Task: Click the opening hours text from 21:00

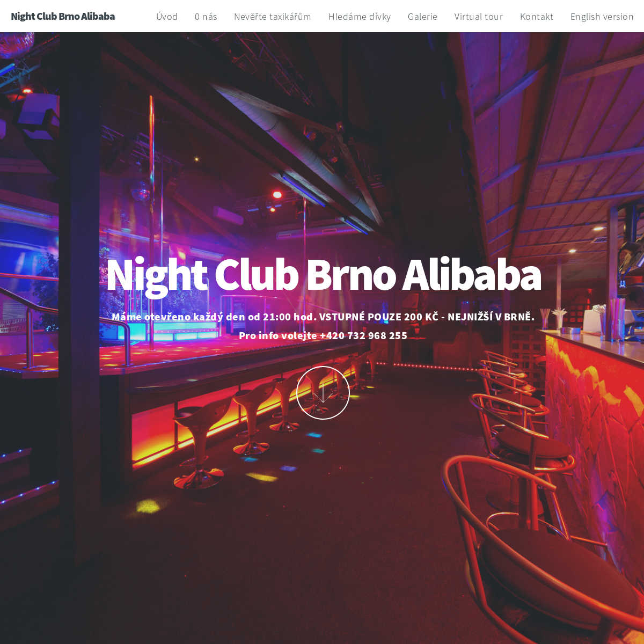Action: pos(214,317)
